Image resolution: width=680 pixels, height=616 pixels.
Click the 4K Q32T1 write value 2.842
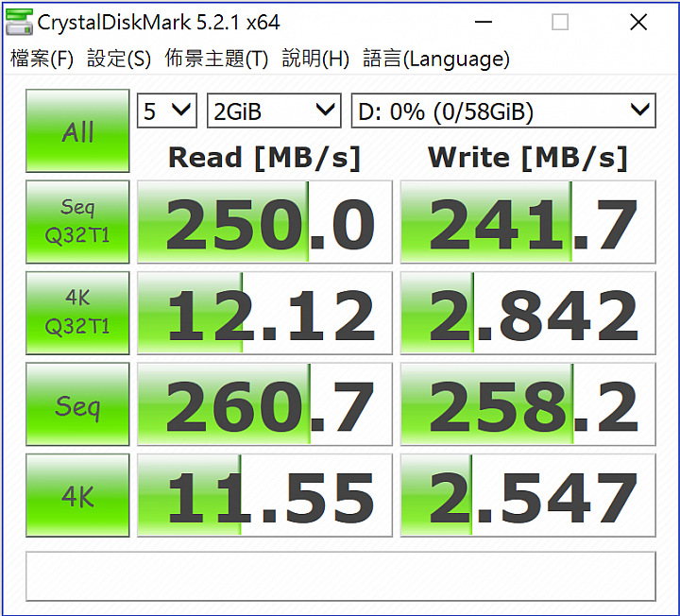[528, 313]
